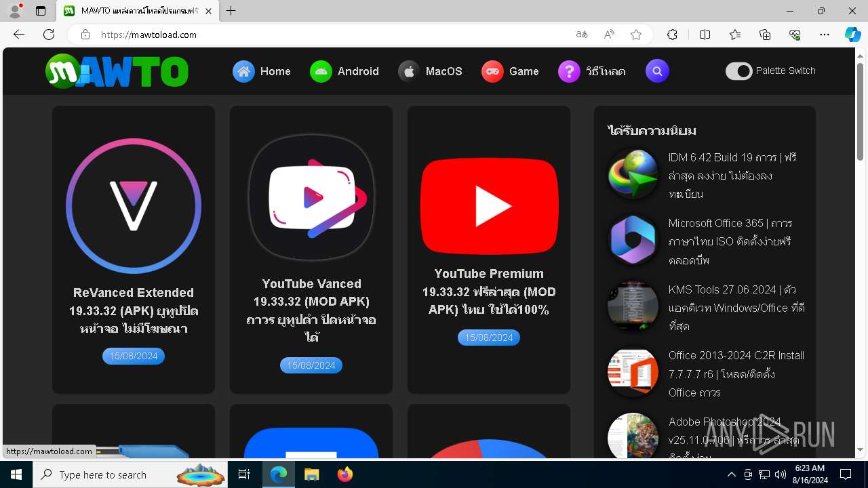Open Task View on taskbar

pos(245,474)
